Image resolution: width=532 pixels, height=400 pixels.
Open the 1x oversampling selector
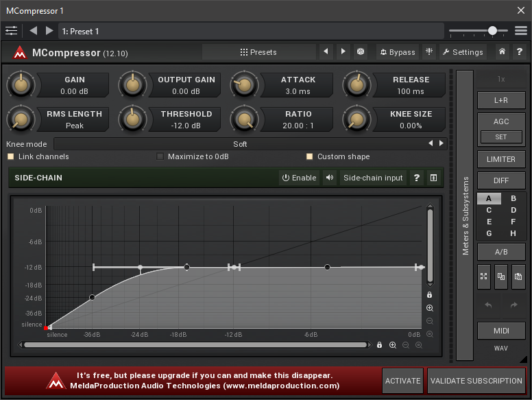click(x=501, y=79)
